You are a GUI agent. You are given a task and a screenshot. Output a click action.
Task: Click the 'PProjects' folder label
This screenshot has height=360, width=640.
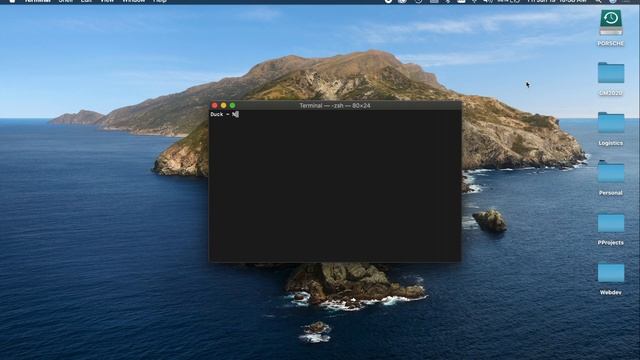611,242
